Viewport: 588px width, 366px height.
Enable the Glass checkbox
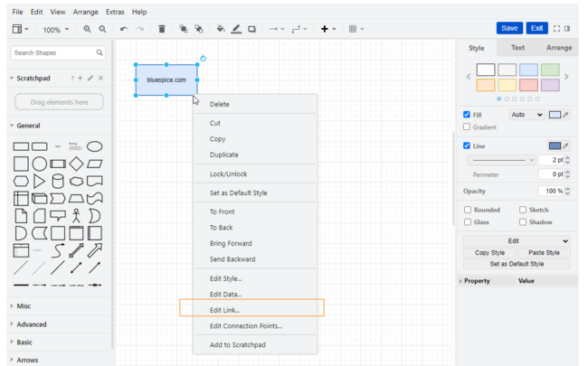(468, 222)
